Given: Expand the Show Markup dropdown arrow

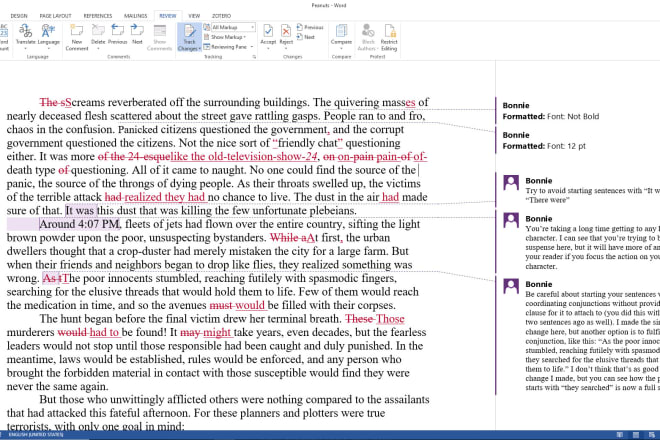Looking at the screenshot, I should tap(245, 37).
